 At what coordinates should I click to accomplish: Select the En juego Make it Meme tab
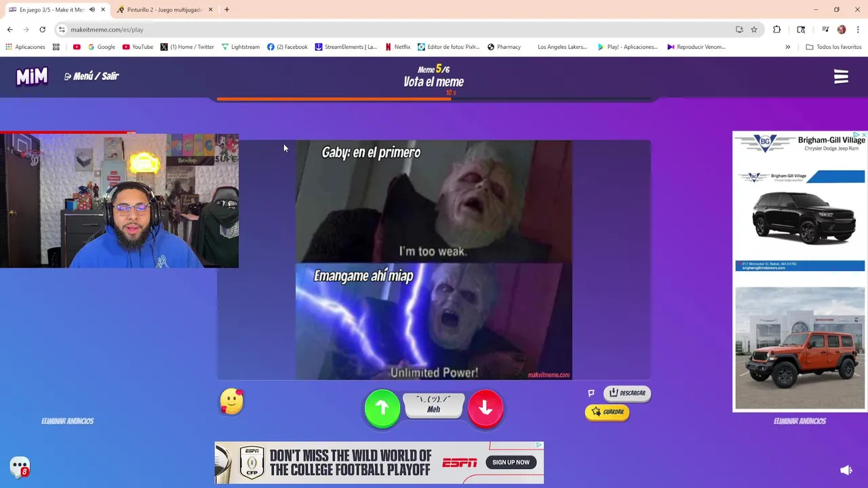pos(53,9)
